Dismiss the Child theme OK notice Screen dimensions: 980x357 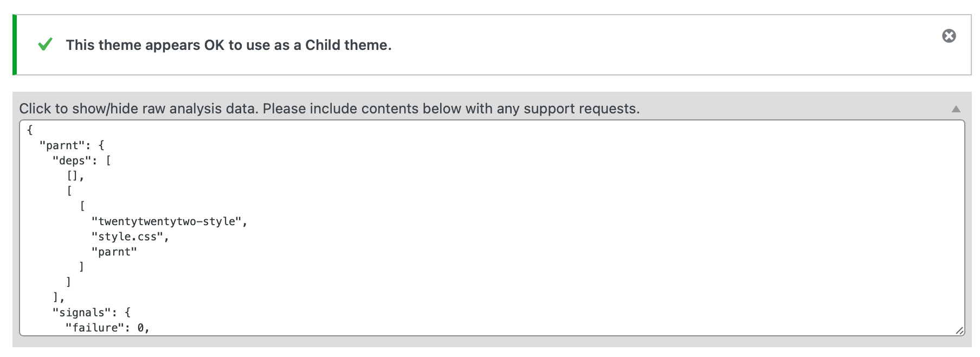click(x=949, y=36)
